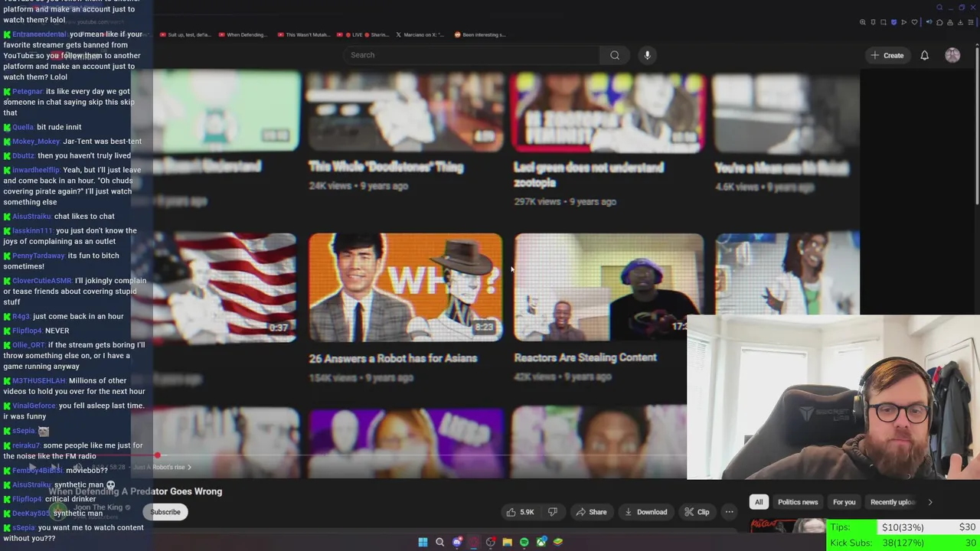
Task: Click the Download button under the video
Action: 646,512
